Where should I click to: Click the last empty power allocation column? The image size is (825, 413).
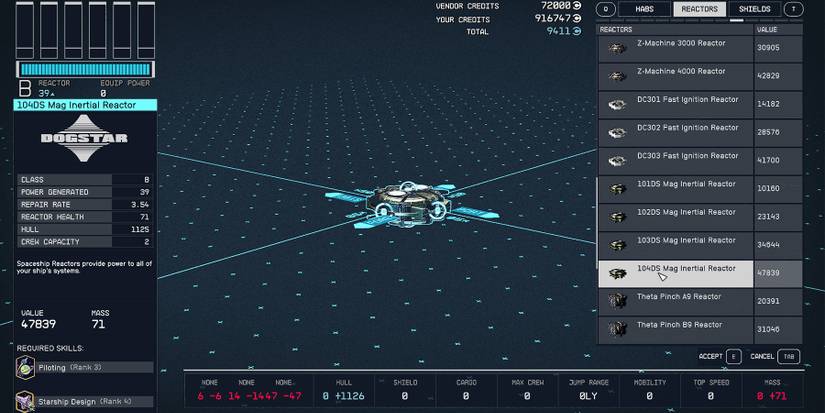point(146,30)
